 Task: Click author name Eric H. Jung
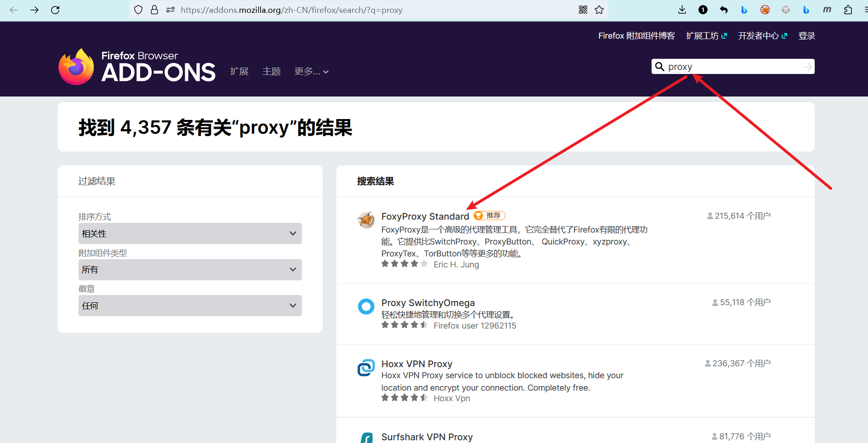[456, 265]
